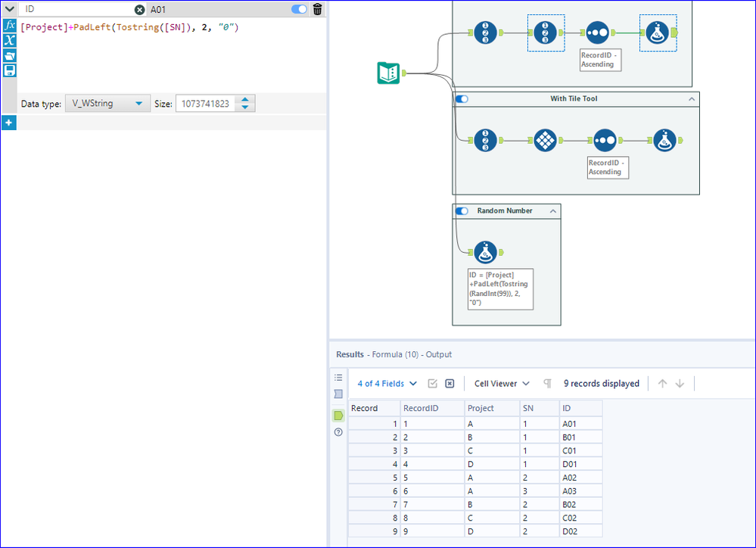Delete the ID expression with trash icon
756x548 pixels.
[317, 9]
